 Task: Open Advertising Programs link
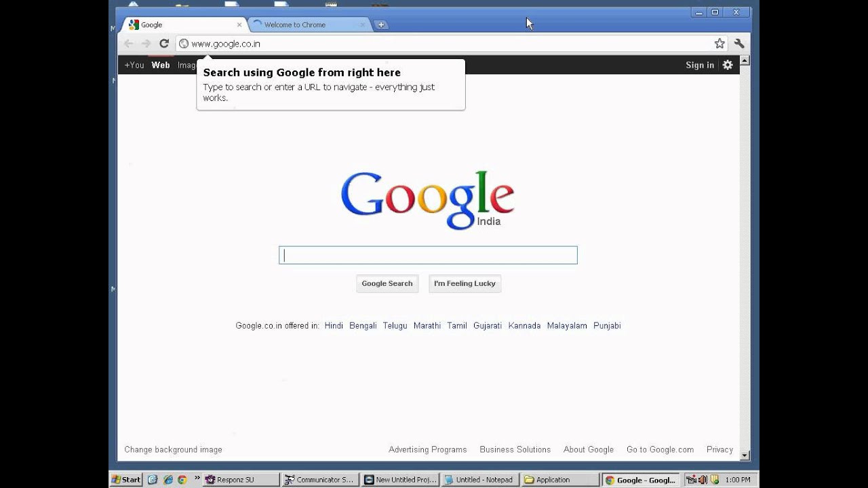428,449
